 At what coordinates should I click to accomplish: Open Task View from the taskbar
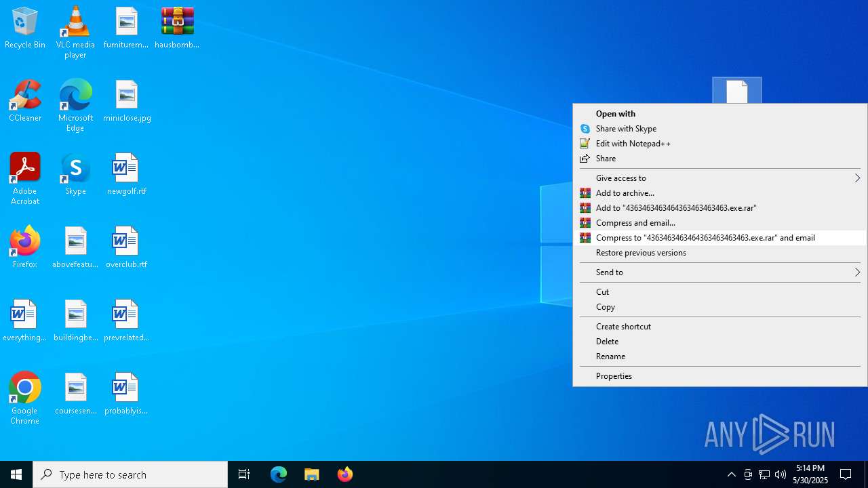(x=244, y=474)
